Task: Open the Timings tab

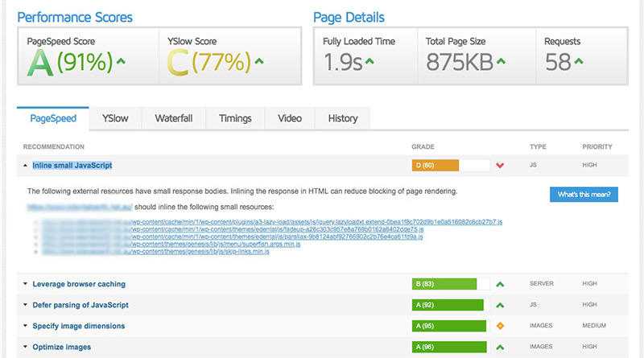Action: [x=235, y=118]
